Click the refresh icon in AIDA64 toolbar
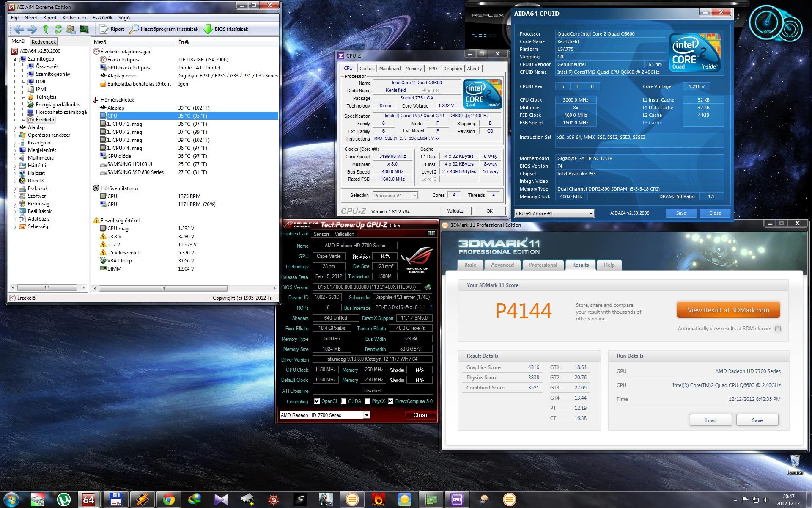 58,29
